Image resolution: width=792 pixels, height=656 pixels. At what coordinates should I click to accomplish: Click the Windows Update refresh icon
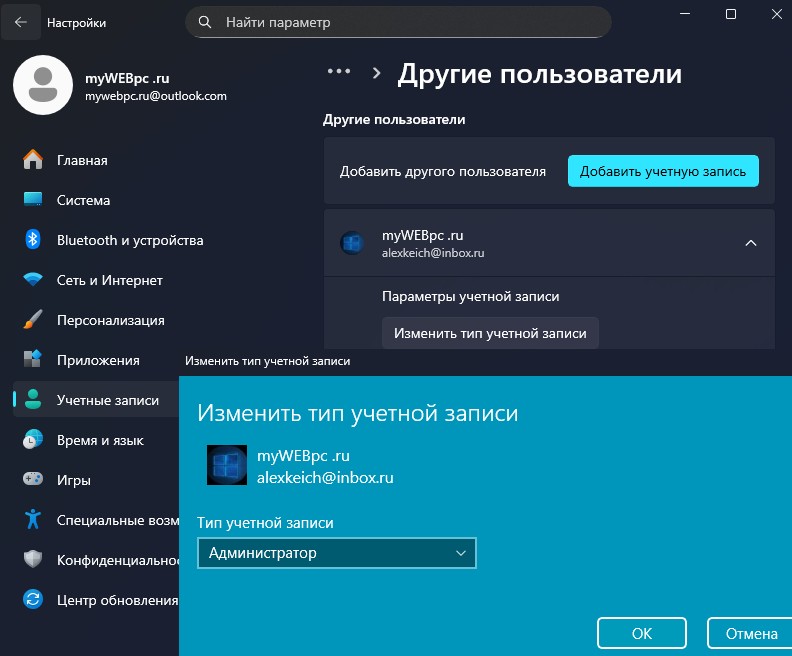pos(33,599)
